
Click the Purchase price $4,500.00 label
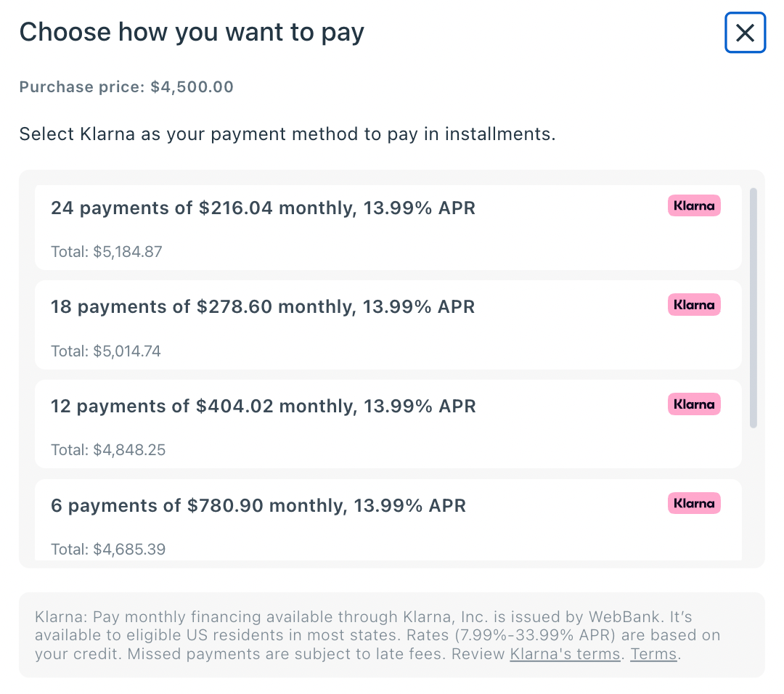click(x=126, y=87)
